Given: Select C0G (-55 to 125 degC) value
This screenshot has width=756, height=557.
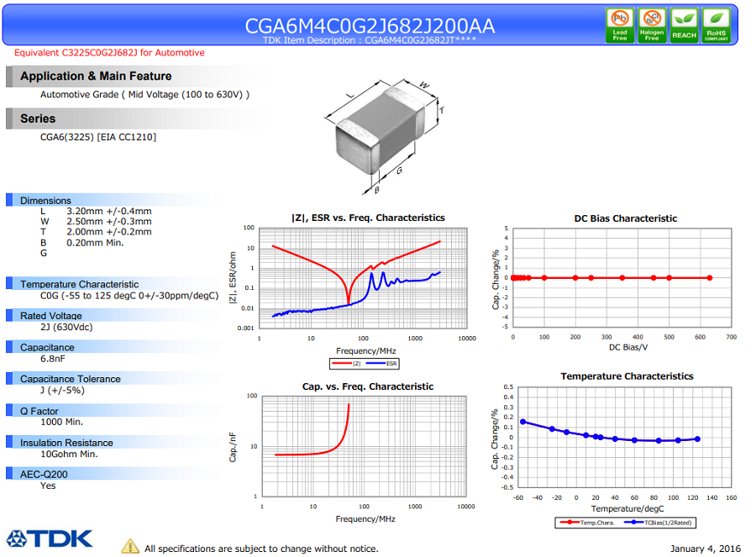Looking at the screenshot, I should tap(129, 296).
